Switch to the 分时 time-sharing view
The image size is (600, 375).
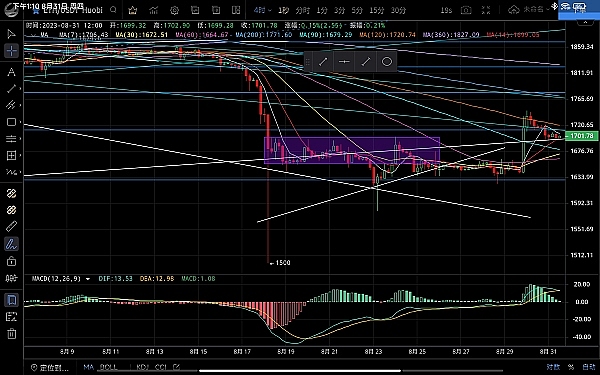[302, 10]
